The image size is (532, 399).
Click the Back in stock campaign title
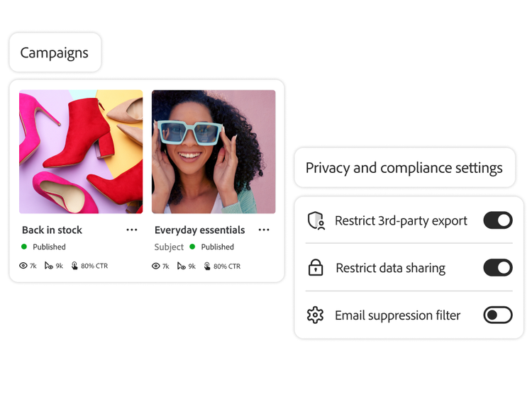(52, 230)
